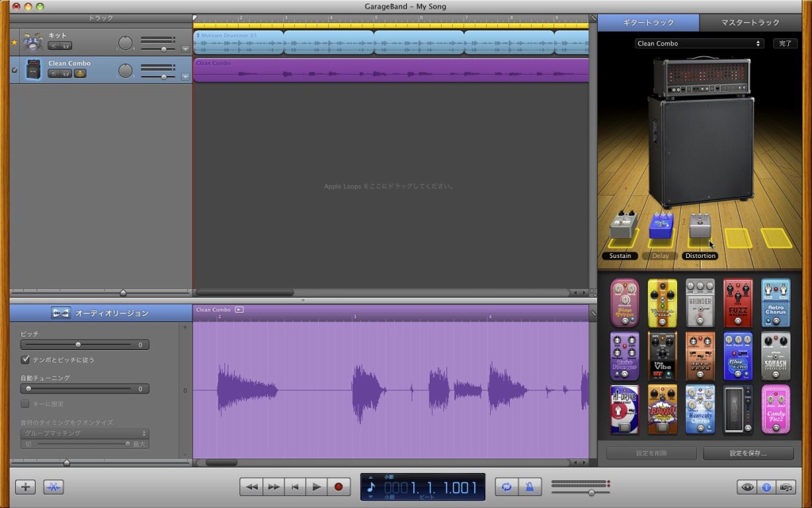Expand automation arrow for キット track
Screen dimensions: 812x508
(186, 49)
